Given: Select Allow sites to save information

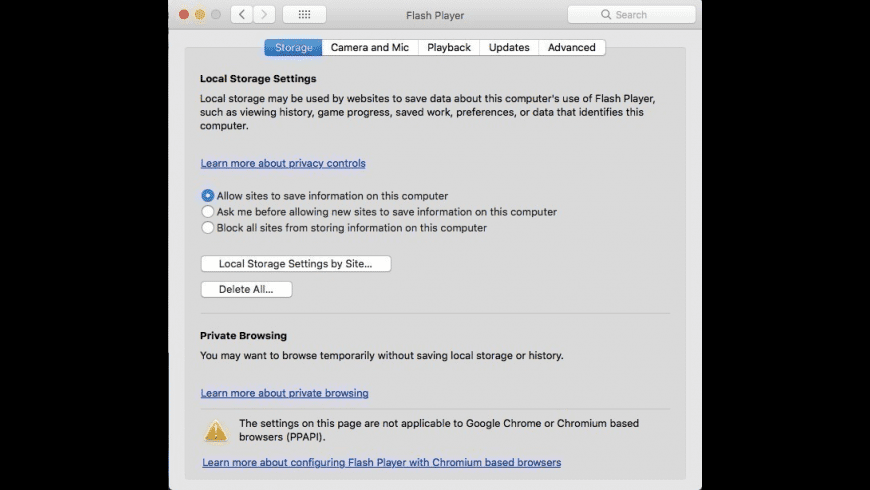Looking at the screenshot, I should pyautogui.click(x=208, y=196).
